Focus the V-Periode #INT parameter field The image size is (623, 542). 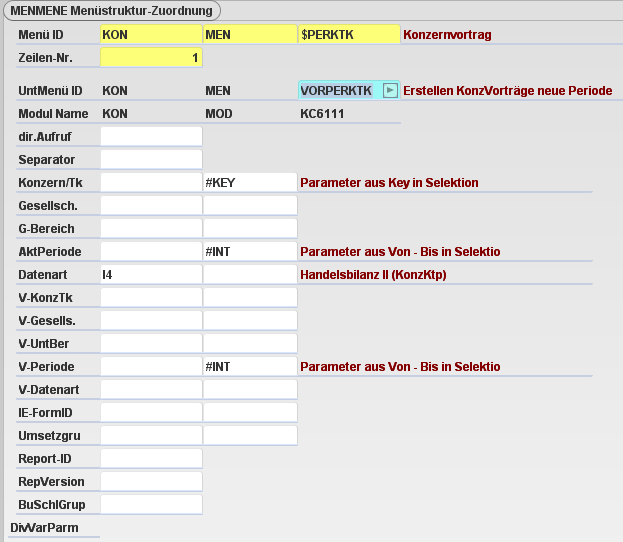click(250, 366)
